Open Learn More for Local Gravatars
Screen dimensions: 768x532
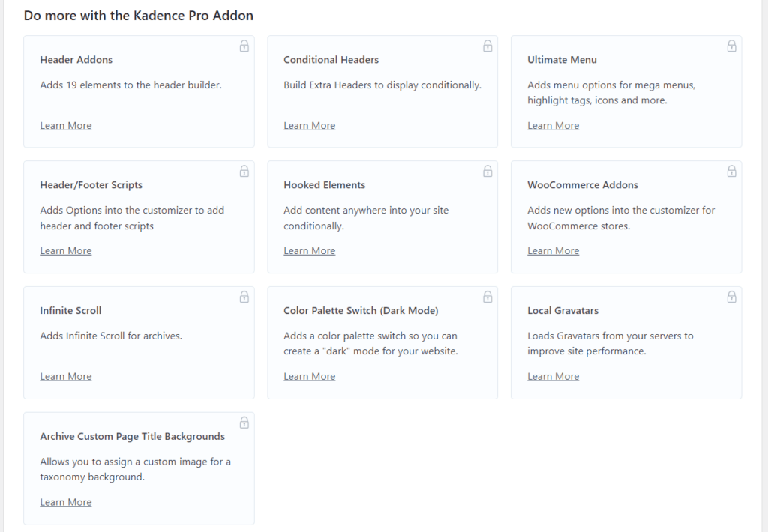click(553, 375)
